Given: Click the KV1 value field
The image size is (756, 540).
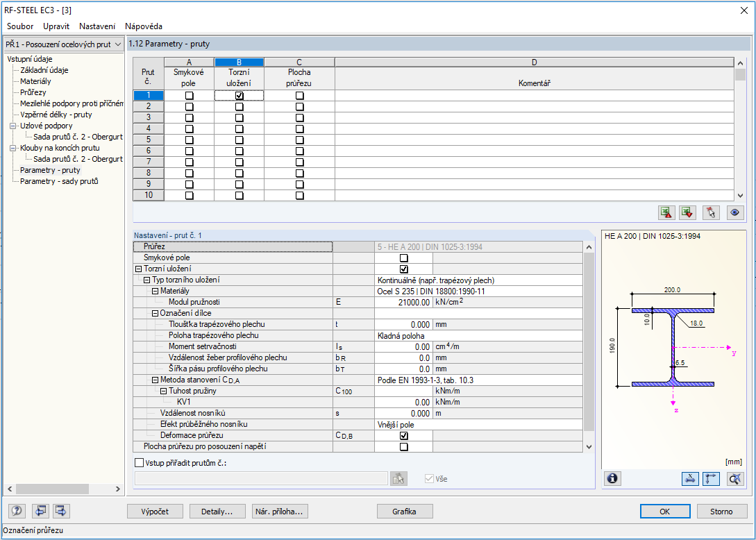Looking at the screenshot, I should pyautogui.click(x=403, y=402).
